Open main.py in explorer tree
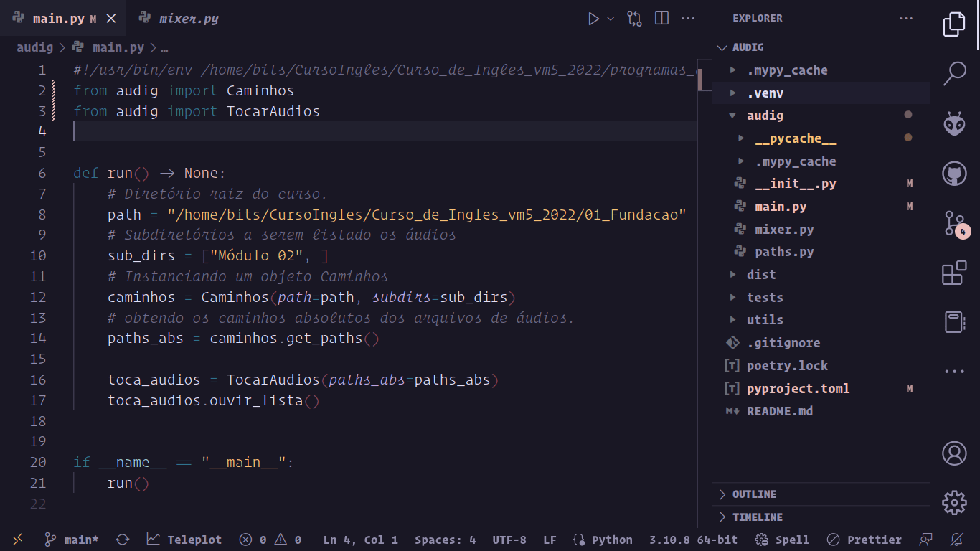980x551 pixels. point(820,207)
